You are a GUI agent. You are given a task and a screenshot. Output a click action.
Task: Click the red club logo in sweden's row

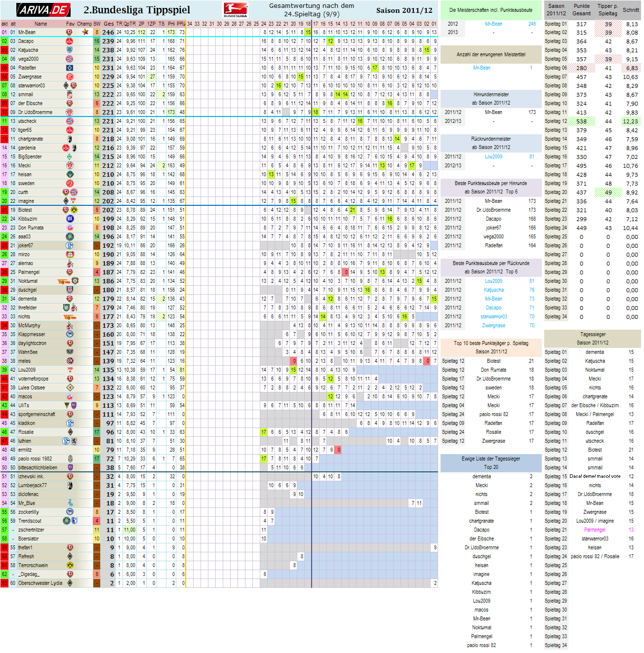point(69,183)
